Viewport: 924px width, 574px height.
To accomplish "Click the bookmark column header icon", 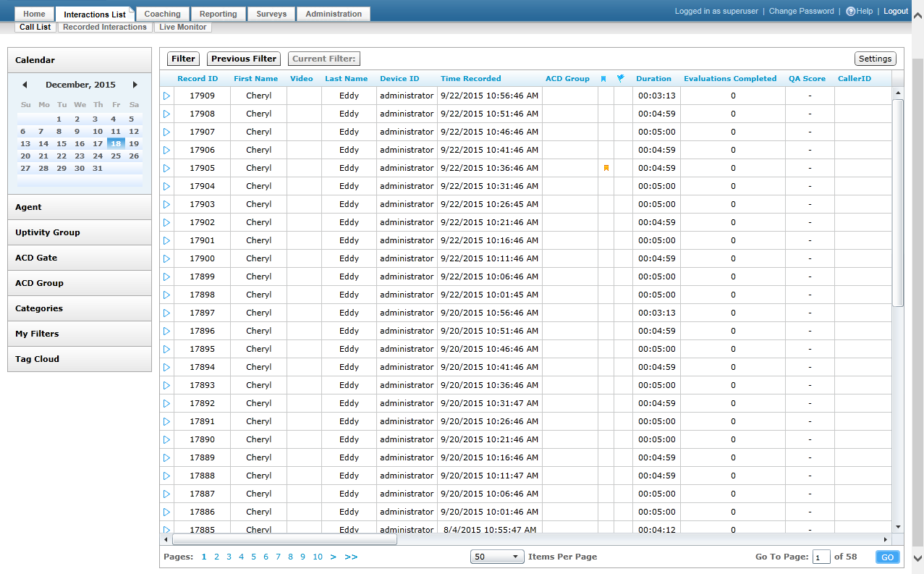I will (604, 78).
